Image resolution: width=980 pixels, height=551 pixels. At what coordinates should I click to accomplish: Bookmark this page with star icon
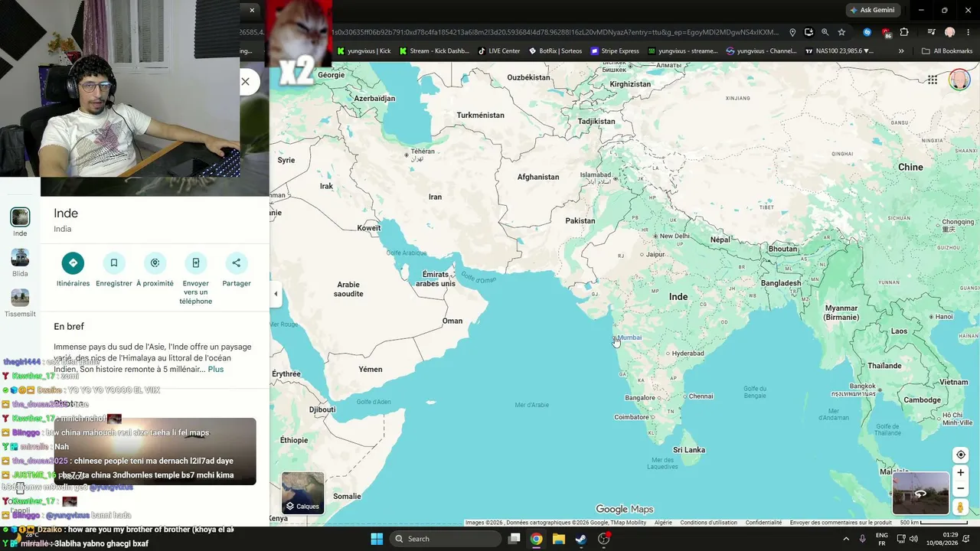[841, 32]
